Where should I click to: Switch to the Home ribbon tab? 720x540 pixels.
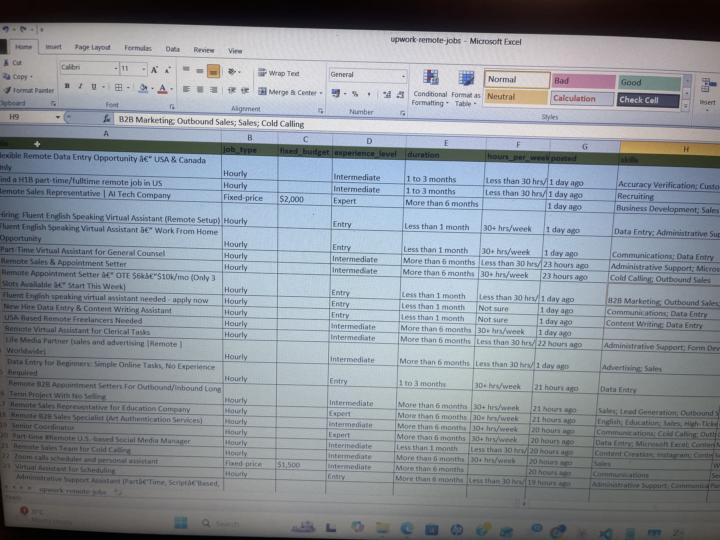23,46
